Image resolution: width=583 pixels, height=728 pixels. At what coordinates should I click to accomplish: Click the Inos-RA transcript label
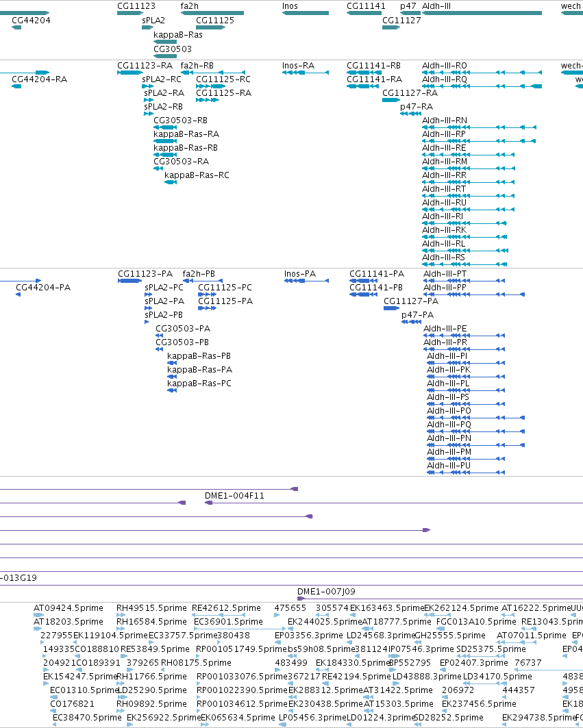coord(298,66)
